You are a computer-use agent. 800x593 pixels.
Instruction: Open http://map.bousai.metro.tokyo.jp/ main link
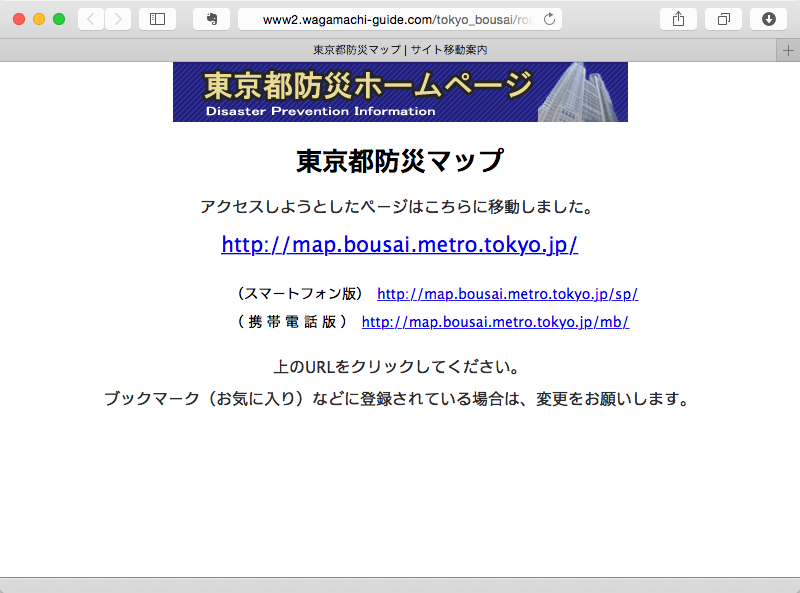399,244
